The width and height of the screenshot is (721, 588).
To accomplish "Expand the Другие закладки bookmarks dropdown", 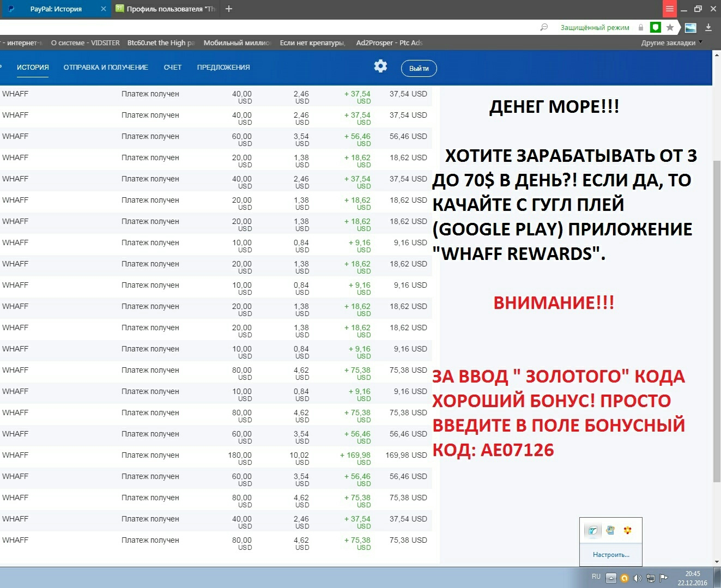I will (x=671, y=43).
